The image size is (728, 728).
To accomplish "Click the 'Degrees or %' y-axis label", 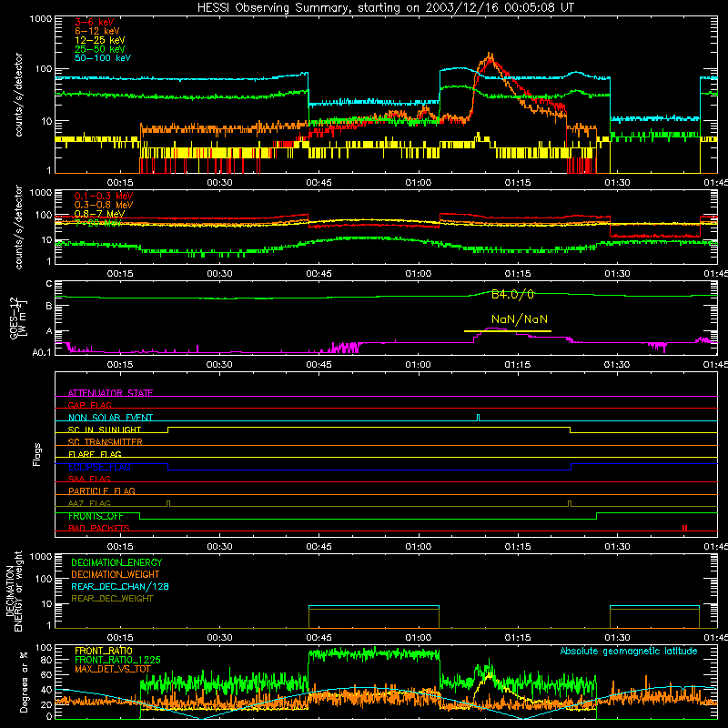I will pyautogui.click(x=24, y=682).
